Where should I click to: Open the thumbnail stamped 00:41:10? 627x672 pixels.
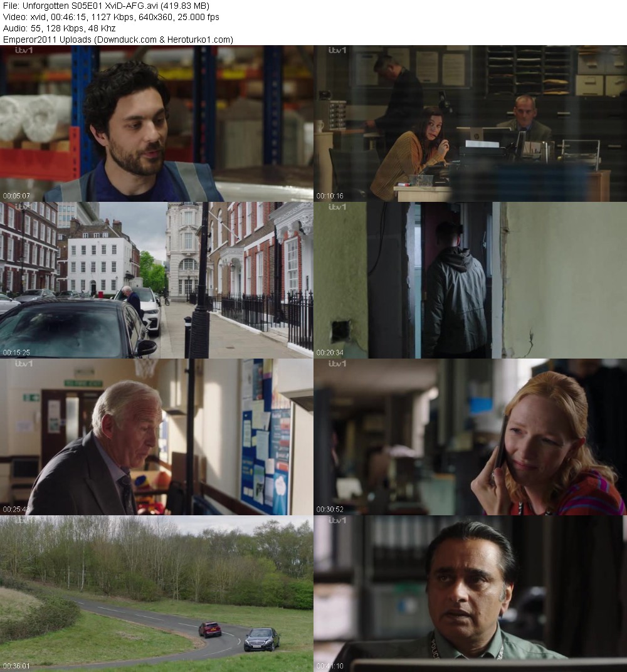[x=470, y=594]
